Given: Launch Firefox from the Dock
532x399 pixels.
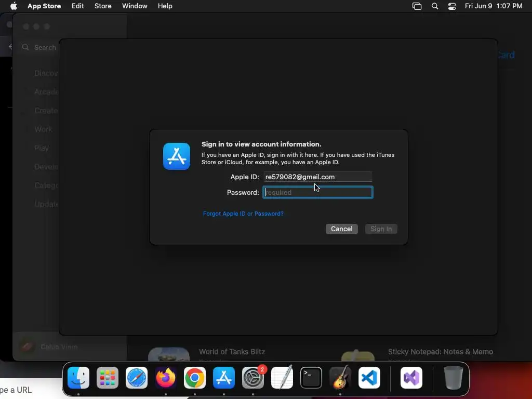Looking at the screenshot, I should click(x=166, y=378).
